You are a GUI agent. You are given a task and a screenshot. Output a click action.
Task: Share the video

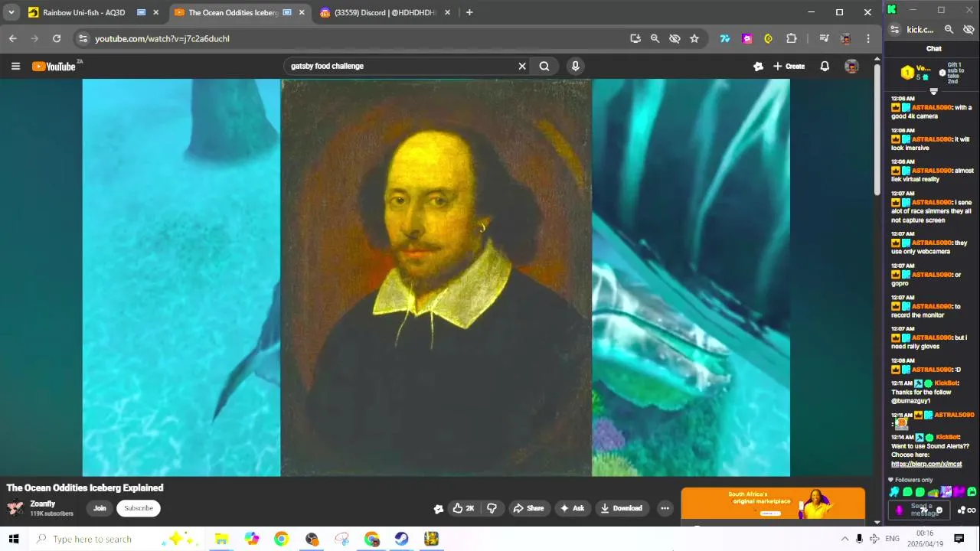[x=528, y=508]
